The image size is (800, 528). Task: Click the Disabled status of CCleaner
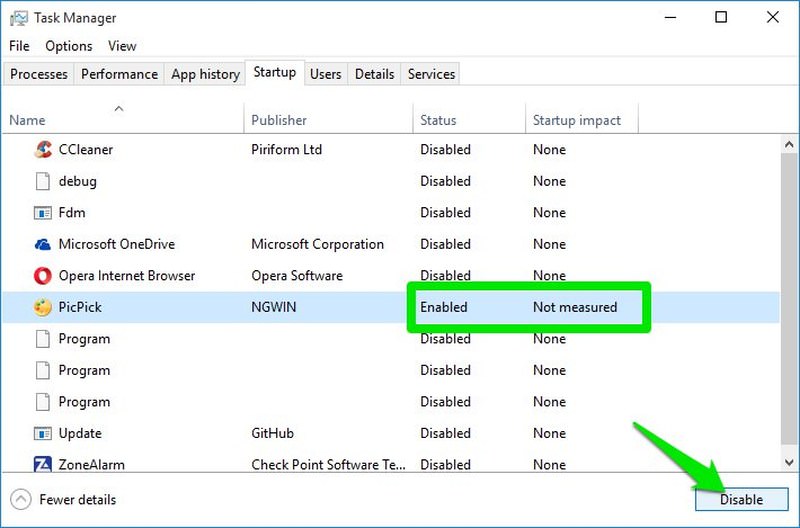(x=445, y=149)
